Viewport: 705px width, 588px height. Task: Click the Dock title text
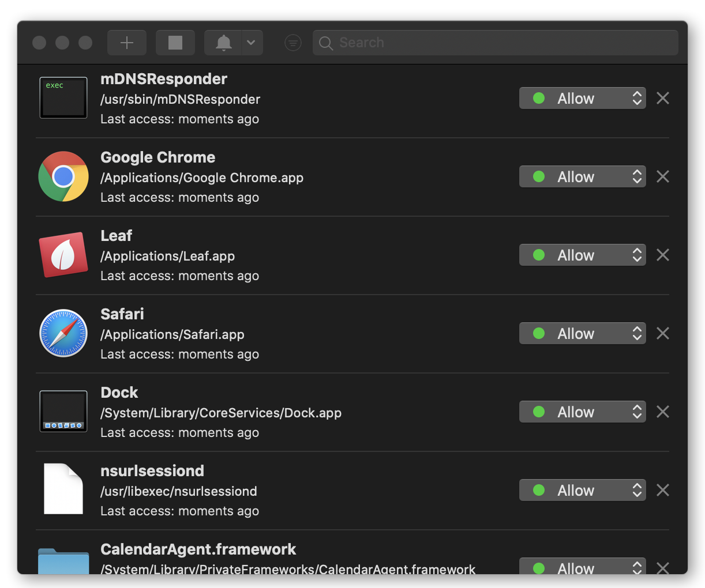pos(119,393)
